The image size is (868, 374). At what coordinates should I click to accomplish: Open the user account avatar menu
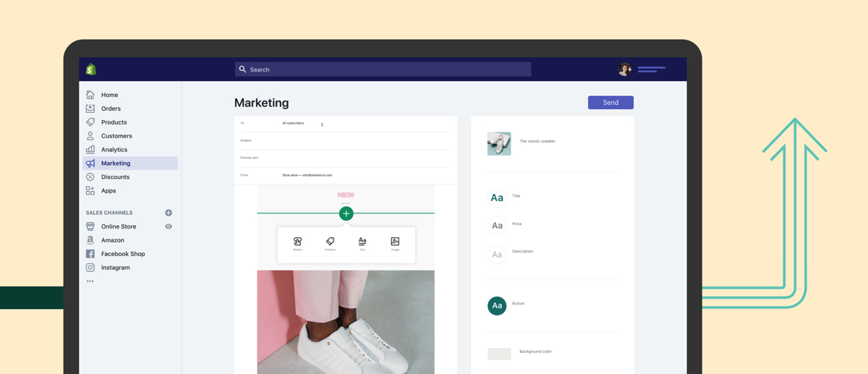click(x=625, y=69)
